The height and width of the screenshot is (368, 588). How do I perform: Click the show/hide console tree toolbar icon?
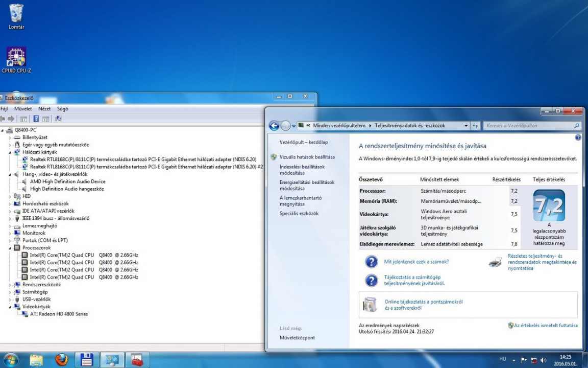click(x=23, y=119)
